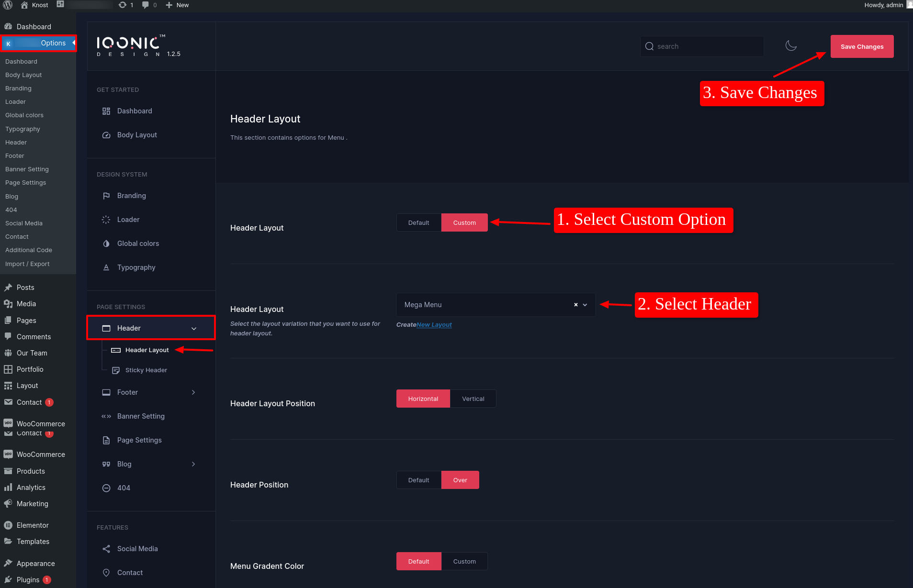Choose Vertical header layout position
Viewport: 913px width, 588px height.
tap(473, 399)
